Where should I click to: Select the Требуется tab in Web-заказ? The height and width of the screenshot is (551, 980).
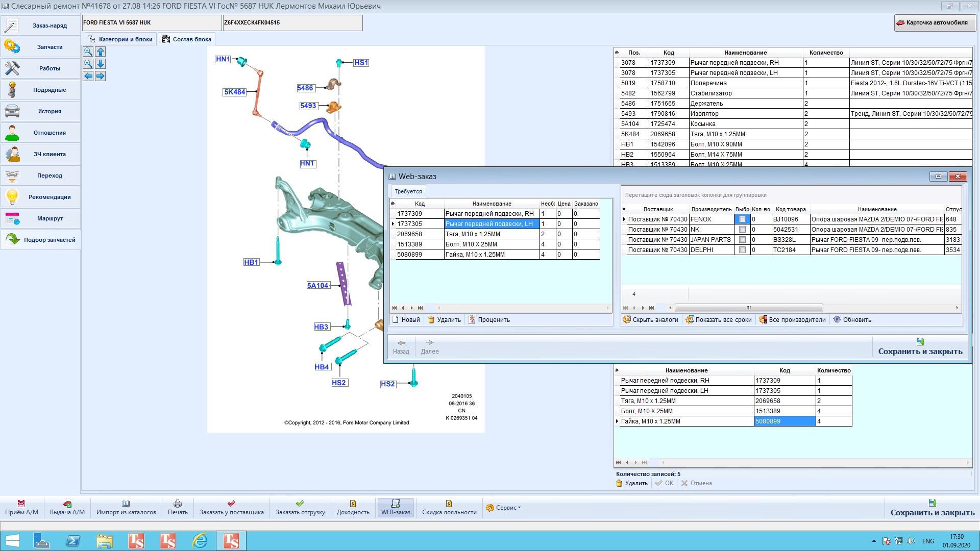tap(408, 191)
